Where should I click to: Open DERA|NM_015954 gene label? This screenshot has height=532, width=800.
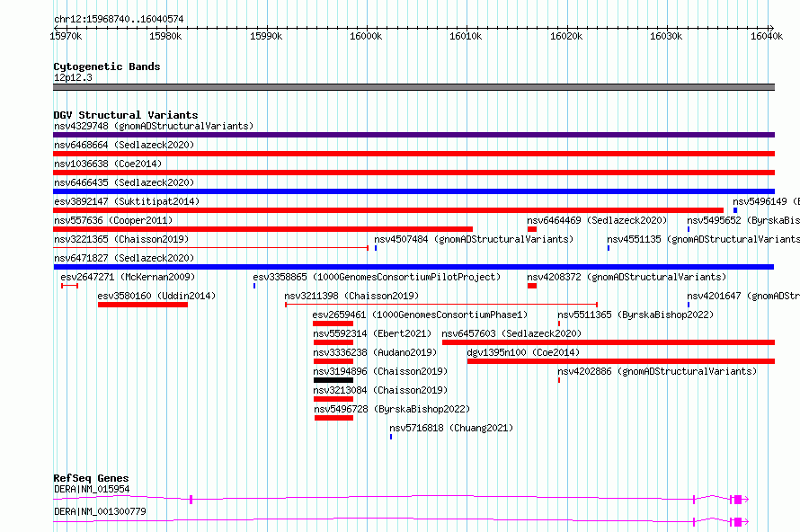[x=92, y=489]
